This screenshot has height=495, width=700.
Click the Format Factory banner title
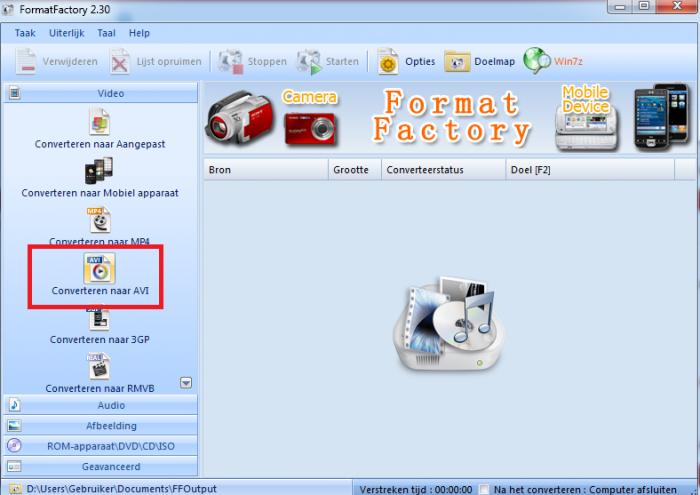(452, 117)
